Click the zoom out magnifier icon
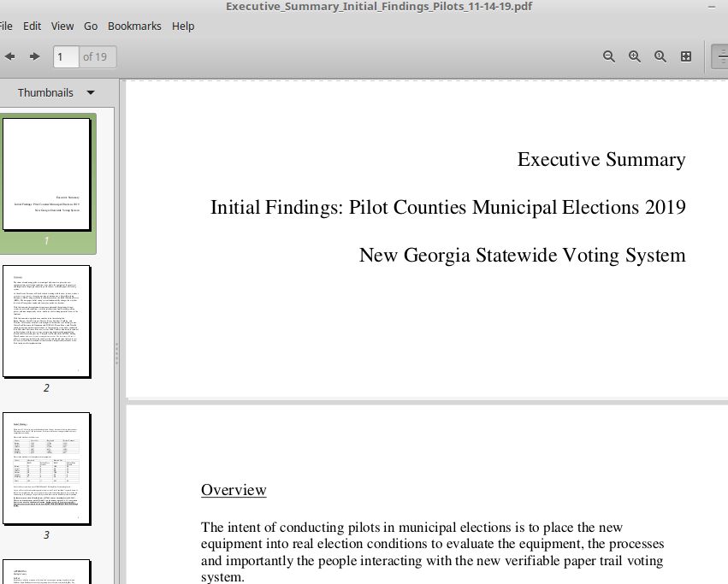Viewport: 728px width, 584px height. 609,56
